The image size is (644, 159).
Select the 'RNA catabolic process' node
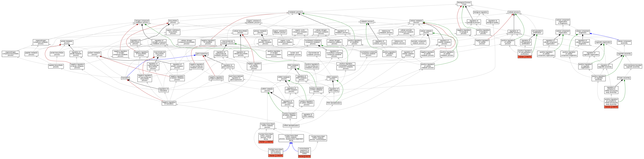(x=332, y=78)
